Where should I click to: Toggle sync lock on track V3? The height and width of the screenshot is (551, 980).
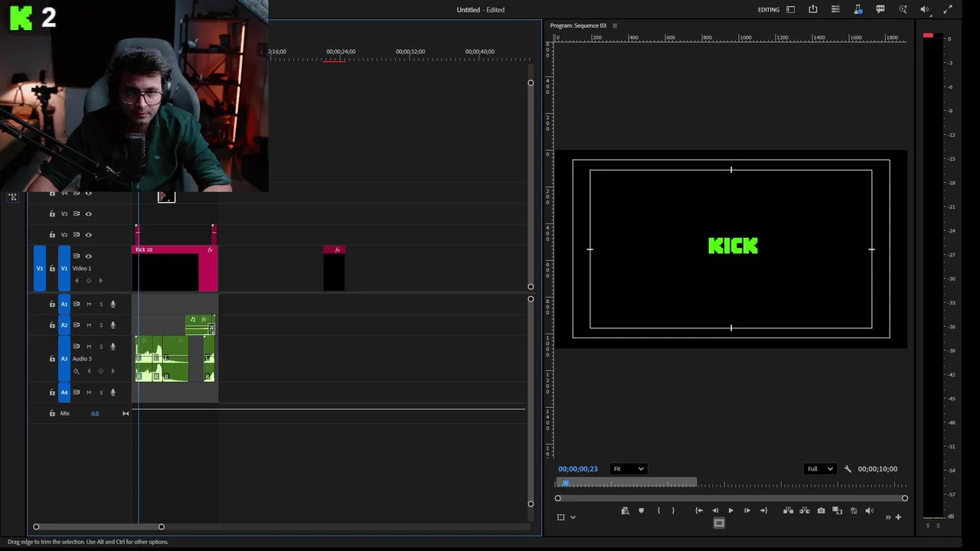(76, 214)
